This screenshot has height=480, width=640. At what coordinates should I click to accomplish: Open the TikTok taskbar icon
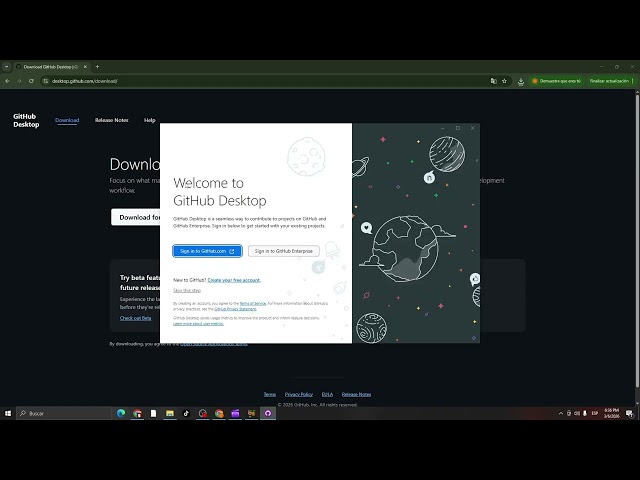[186, 413]
